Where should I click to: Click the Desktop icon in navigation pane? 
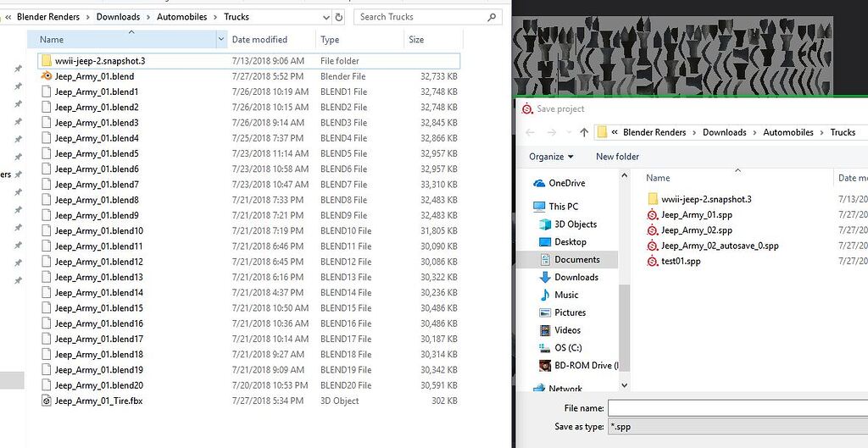[545, 241]
